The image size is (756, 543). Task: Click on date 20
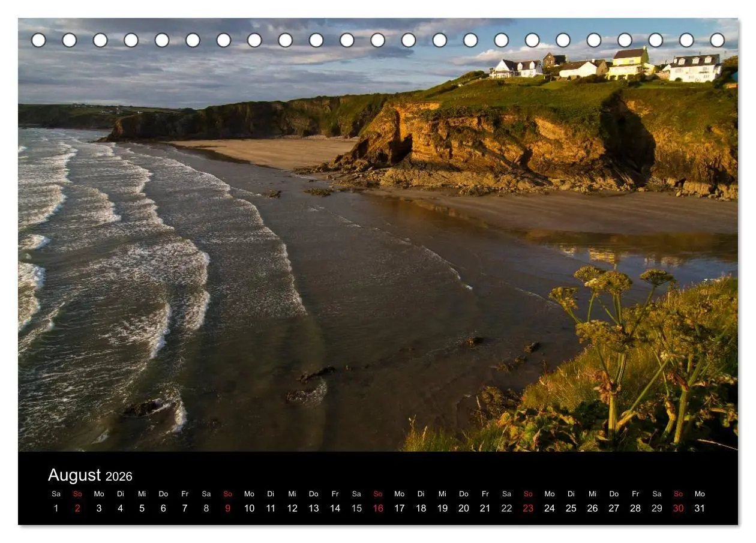click(464, 508)
